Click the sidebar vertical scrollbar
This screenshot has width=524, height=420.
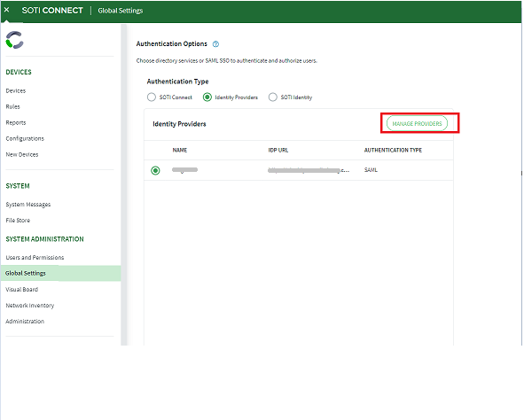tap(124, 184)
